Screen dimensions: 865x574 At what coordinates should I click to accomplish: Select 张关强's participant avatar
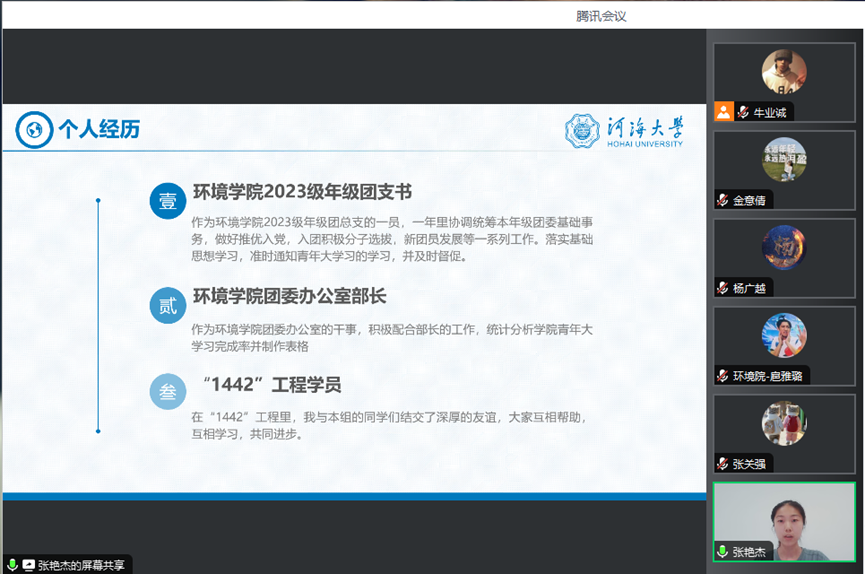[x=784, y=423]
